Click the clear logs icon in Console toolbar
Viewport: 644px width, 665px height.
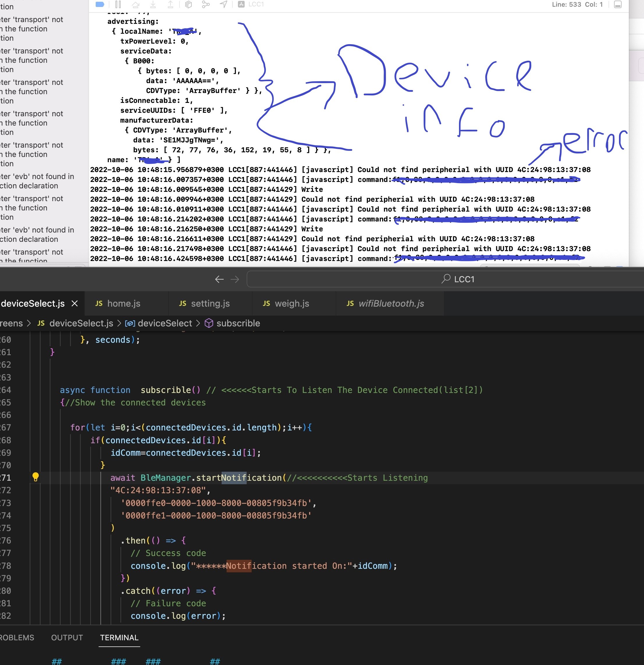pos(136,5)
